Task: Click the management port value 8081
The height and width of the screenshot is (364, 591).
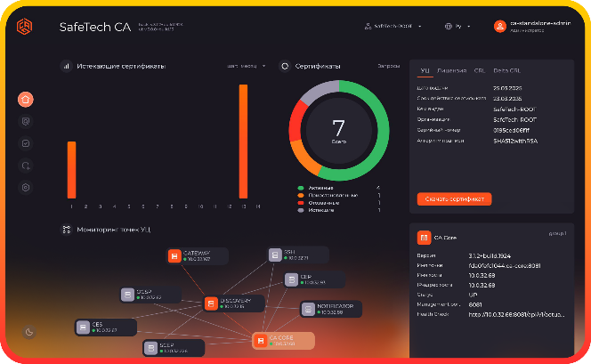Action: 475,305
